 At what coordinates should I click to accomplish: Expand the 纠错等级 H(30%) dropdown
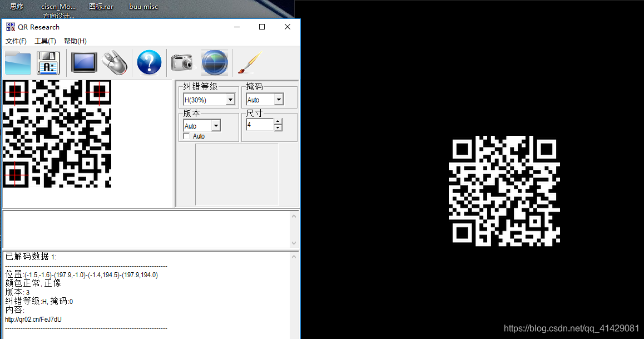[230, 100]
